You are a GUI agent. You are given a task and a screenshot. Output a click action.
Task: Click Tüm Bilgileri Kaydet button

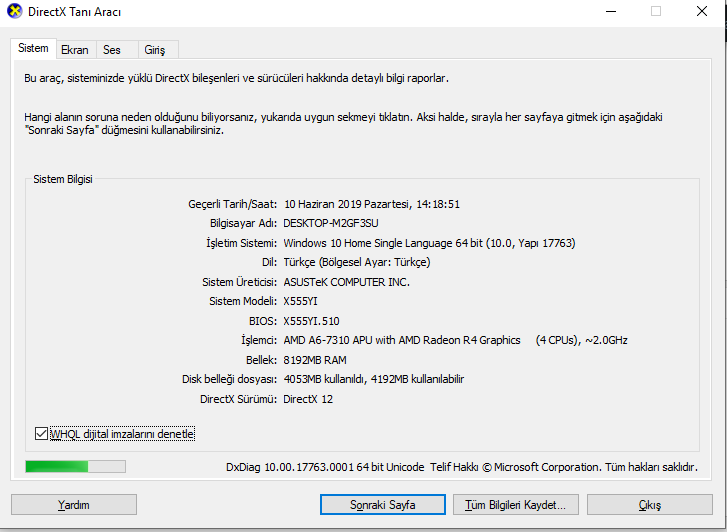point(516,505)
